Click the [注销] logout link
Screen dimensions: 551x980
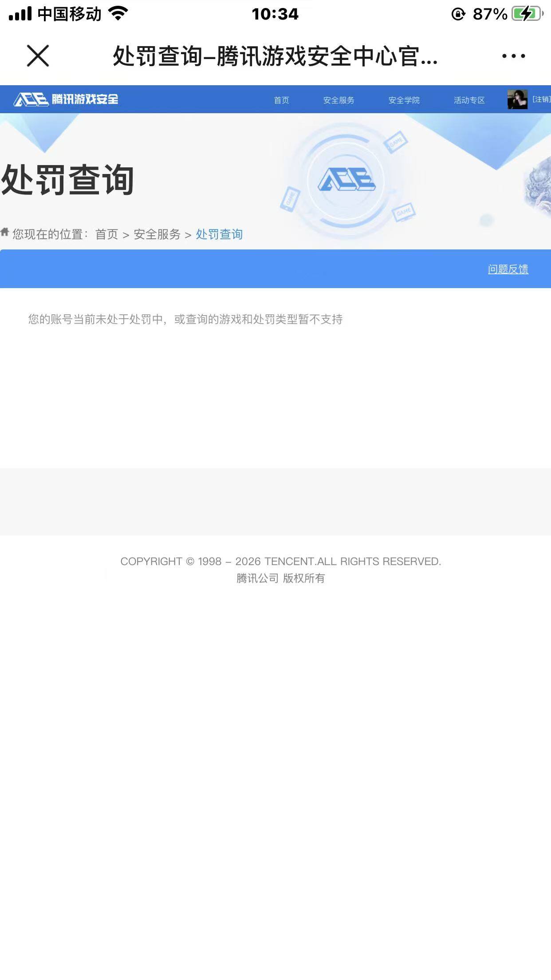[x=541, y=99]
